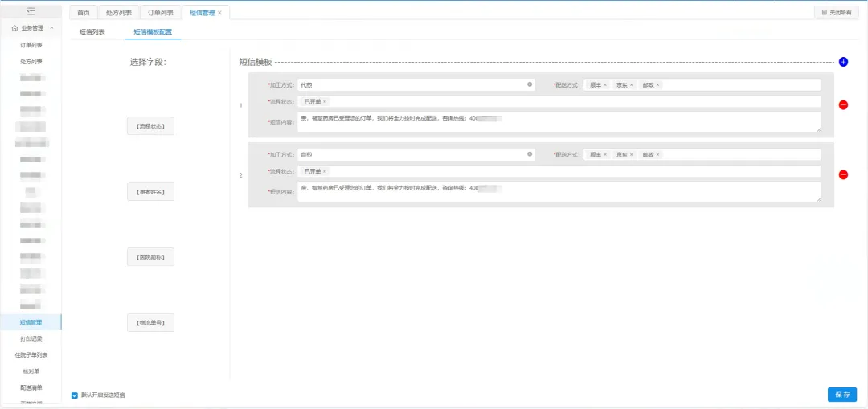Image resolution: width=868 pixels, height=409 pixels.
Task: Open 流程状态 selector in template 1
Action: tap(563, 102)
